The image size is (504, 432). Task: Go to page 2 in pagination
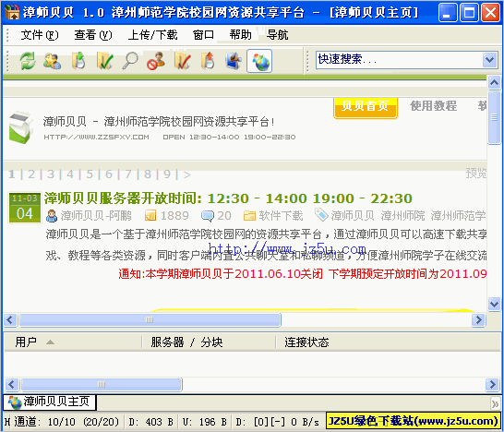pyautogui.click(x=31, y=174)
